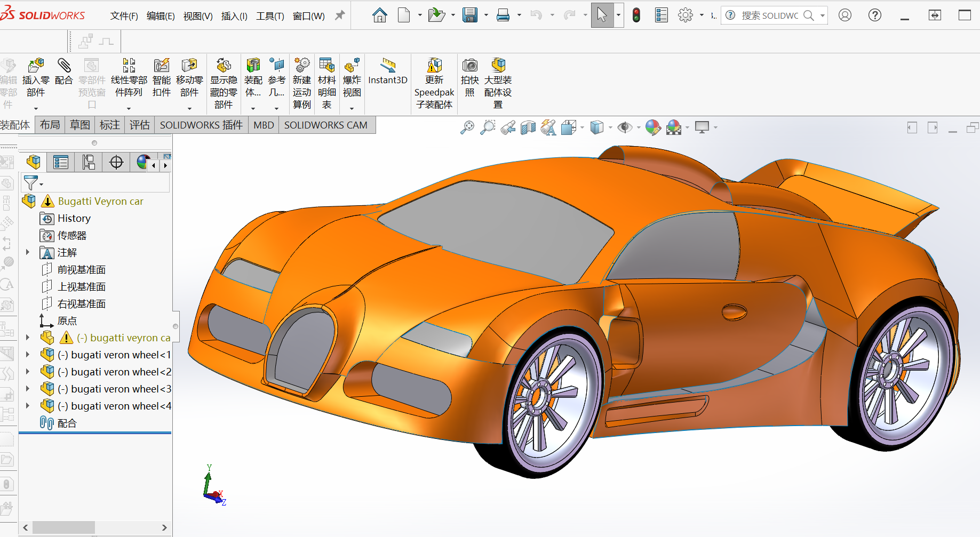Open 插入(I) Insert menu
980x537 pixels.
click(234, 16)
